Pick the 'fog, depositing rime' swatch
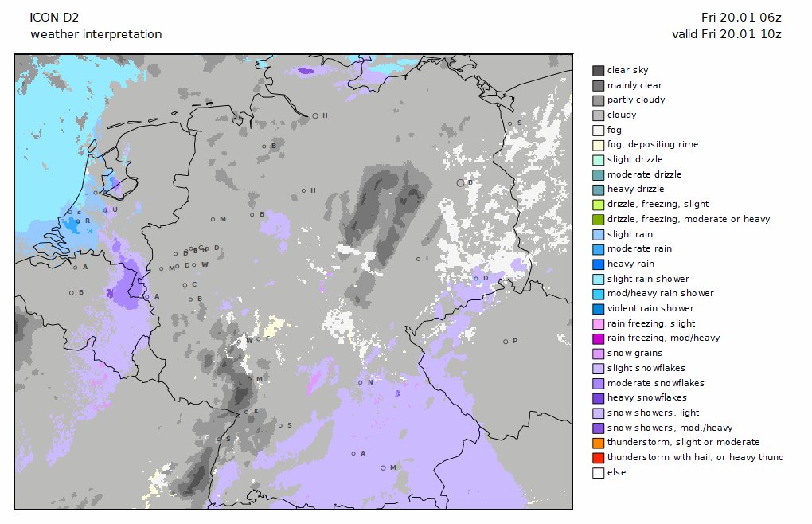 [598, 145]
